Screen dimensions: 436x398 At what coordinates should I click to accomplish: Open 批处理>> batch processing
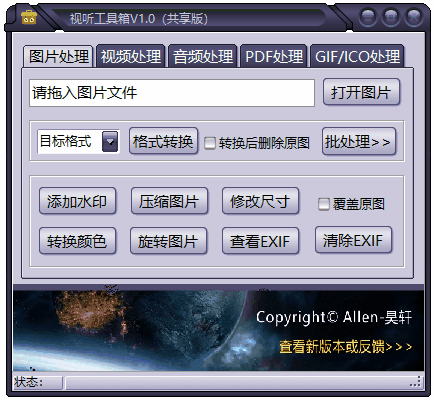pyautogui.click(x=359, y=142)
